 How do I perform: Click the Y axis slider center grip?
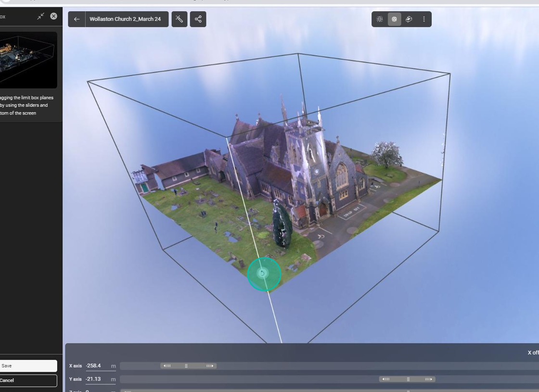408,379
